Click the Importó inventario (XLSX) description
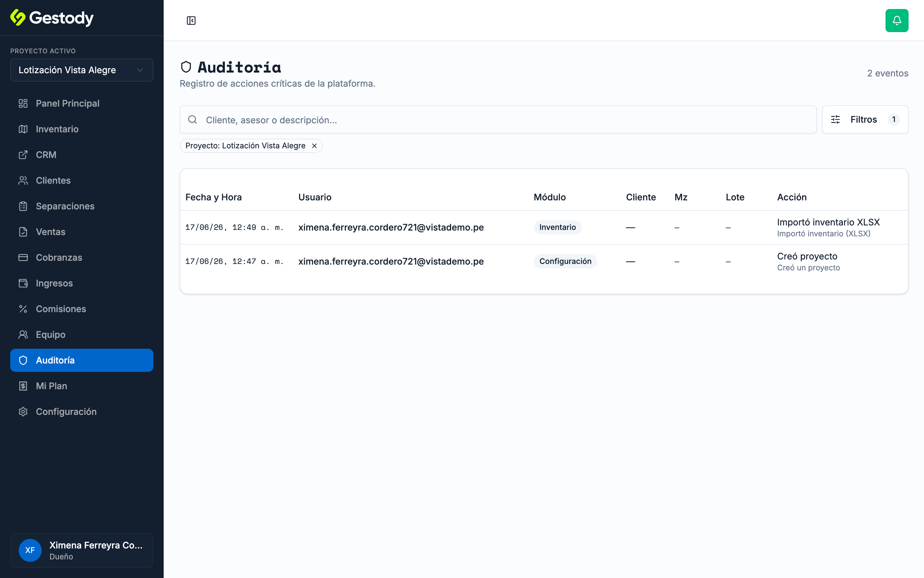924x578 pixels. pos(824,233)
